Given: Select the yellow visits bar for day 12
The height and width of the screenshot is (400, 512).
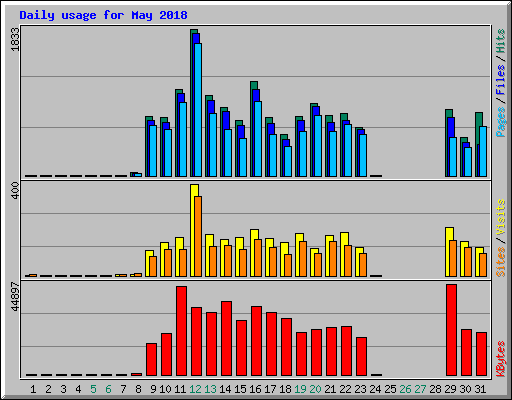Looking at the screenshot, I should click(193, 230).
